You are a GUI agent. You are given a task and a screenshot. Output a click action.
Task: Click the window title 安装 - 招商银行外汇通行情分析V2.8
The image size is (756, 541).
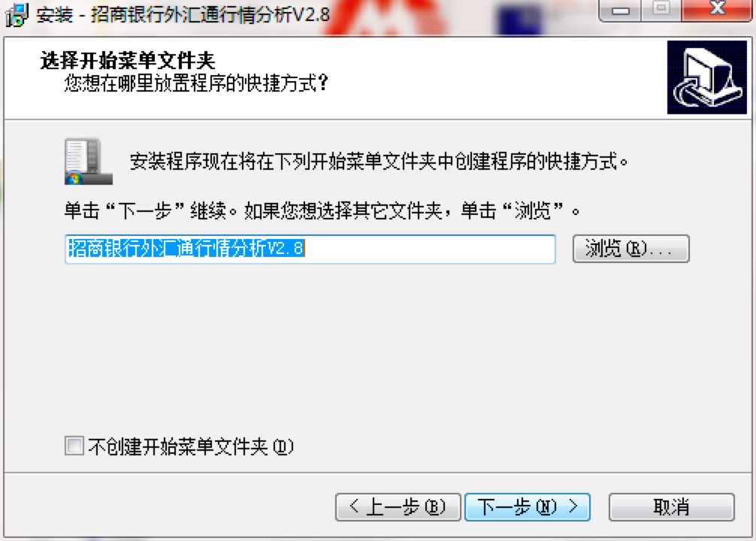point(183,14)
